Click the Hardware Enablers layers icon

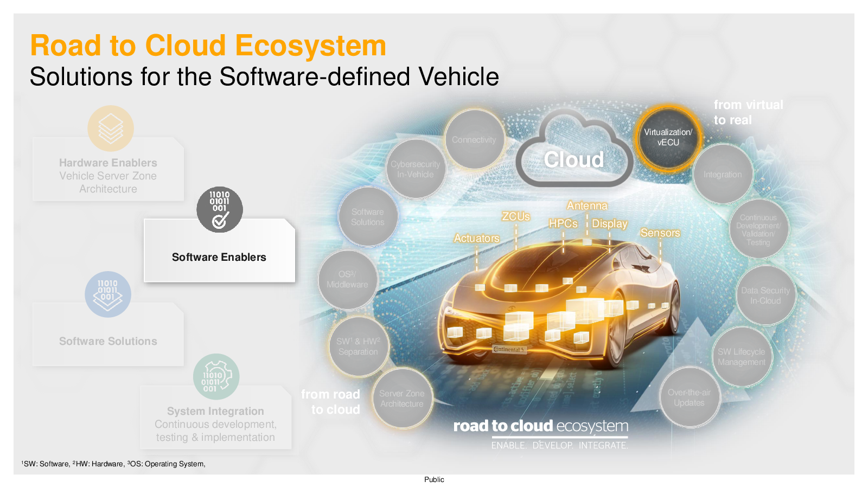point(111,129)
